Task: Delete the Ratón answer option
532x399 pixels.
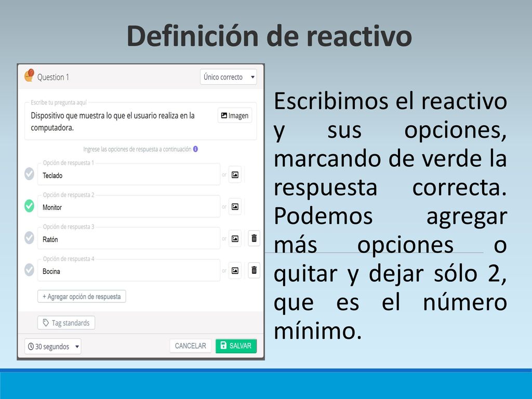Action: tap(254, 238)
